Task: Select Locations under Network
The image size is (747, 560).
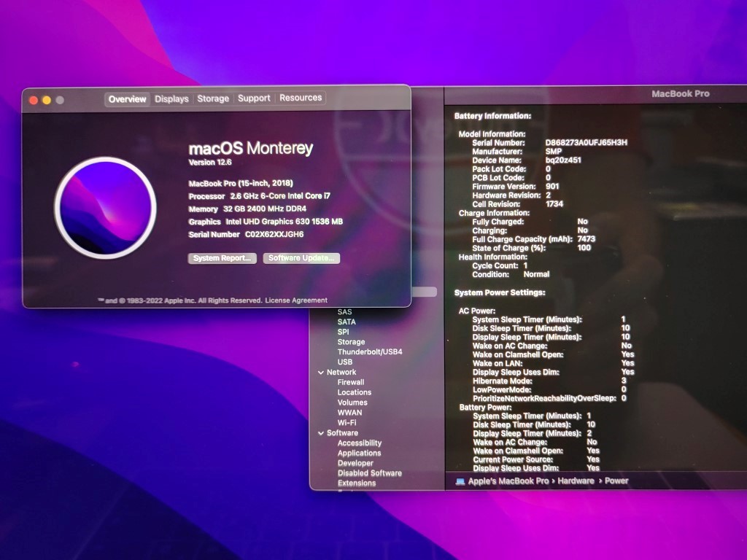Action: pos(354,392)
